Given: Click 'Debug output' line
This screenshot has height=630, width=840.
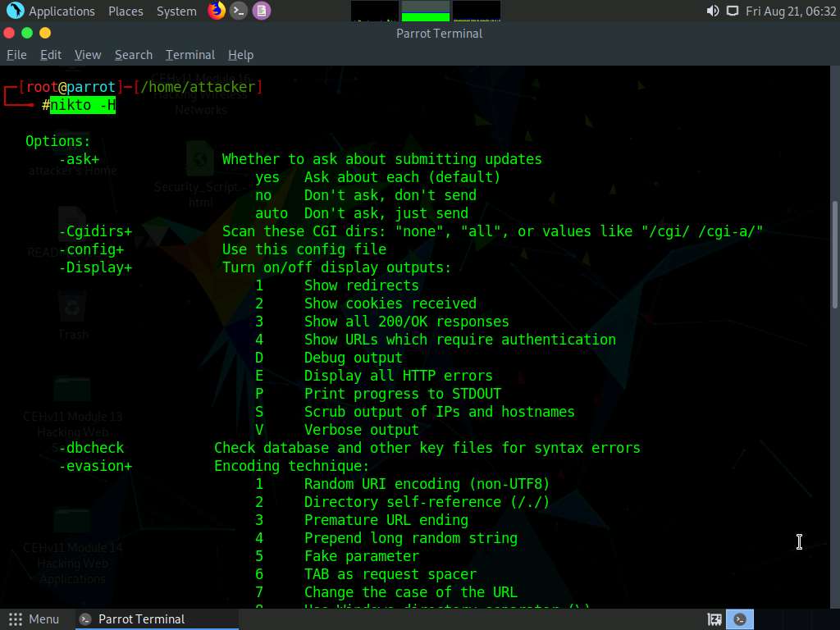Looking at the screenshot, I should tap(354, 358).
